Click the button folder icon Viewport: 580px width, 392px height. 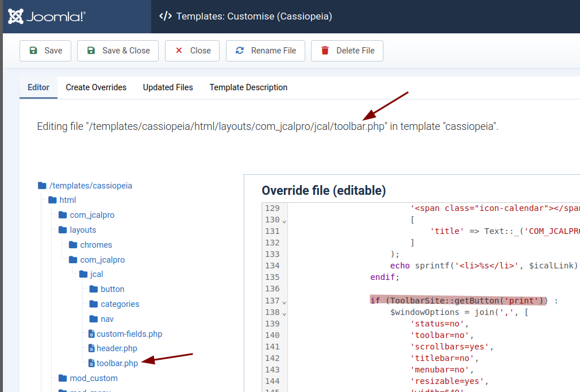click(x=94, y=289)
